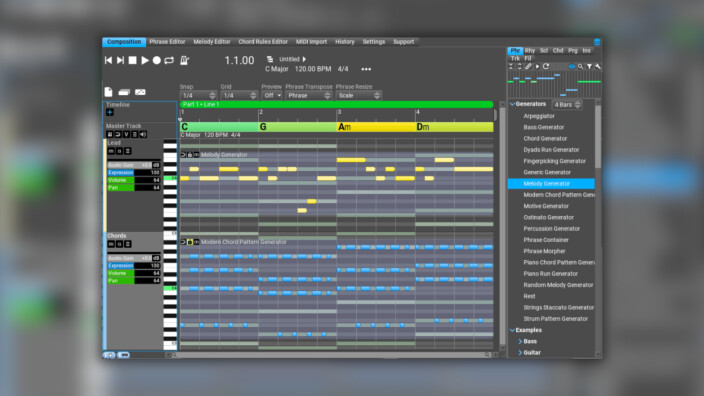The width and height of the screenshot is (704, 396).
Task: Open the search magnifier in the browser panel
Action: coord(581,66)
